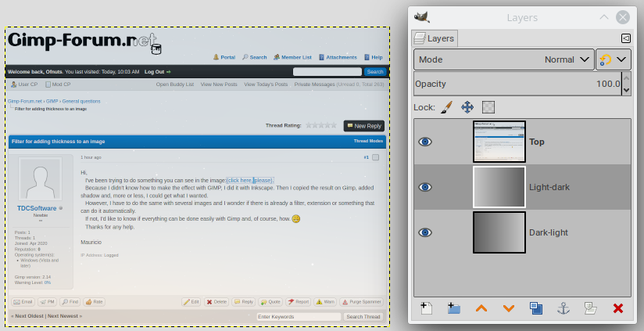Open the Member List link

click(292, 57)
